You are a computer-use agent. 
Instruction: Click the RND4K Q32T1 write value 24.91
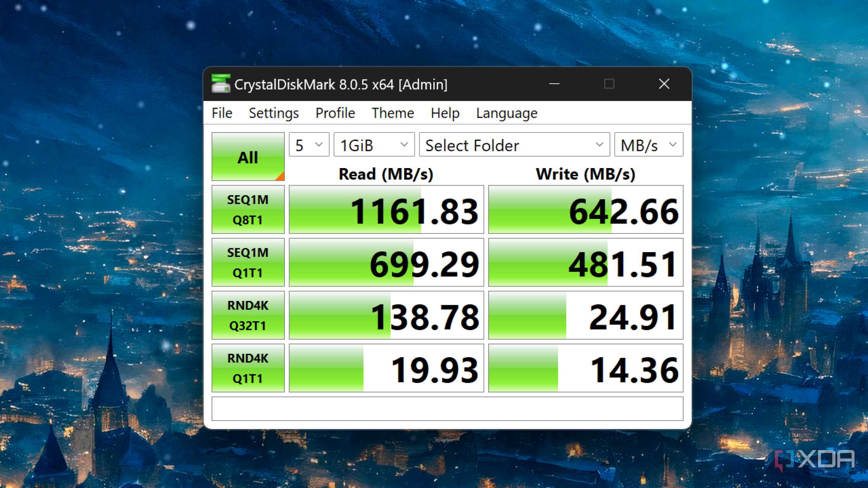click(x=586, y=315)
